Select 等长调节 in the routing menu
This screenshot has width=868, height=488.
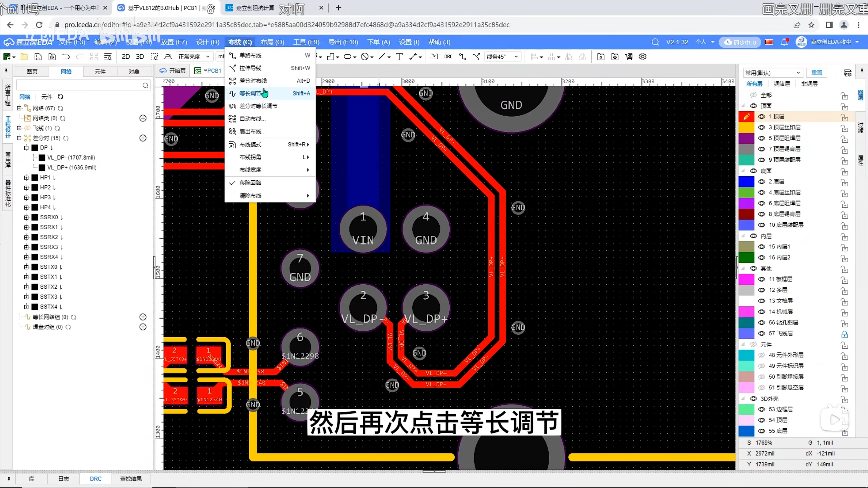pyautogui.click(x=250, y=93)
